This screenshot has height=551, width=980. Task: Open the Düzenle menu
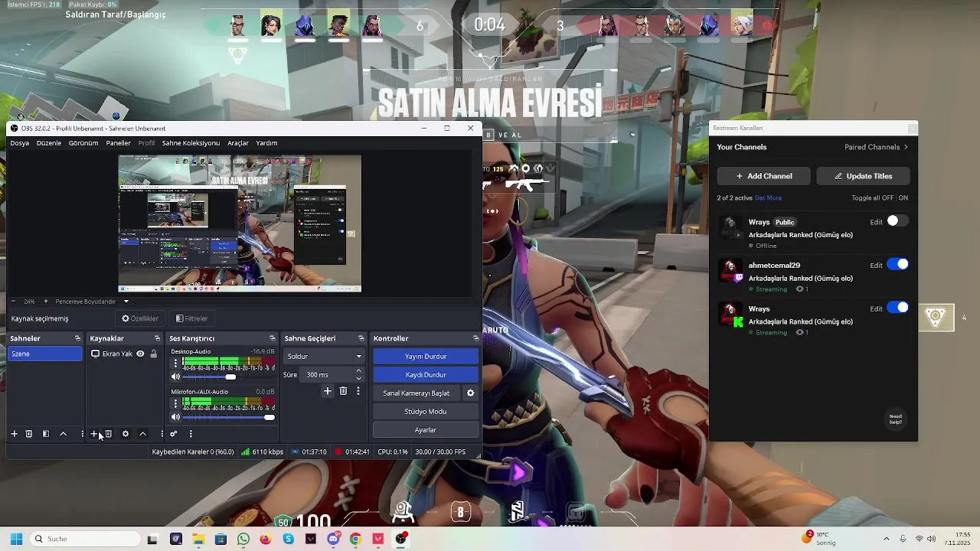49,143
